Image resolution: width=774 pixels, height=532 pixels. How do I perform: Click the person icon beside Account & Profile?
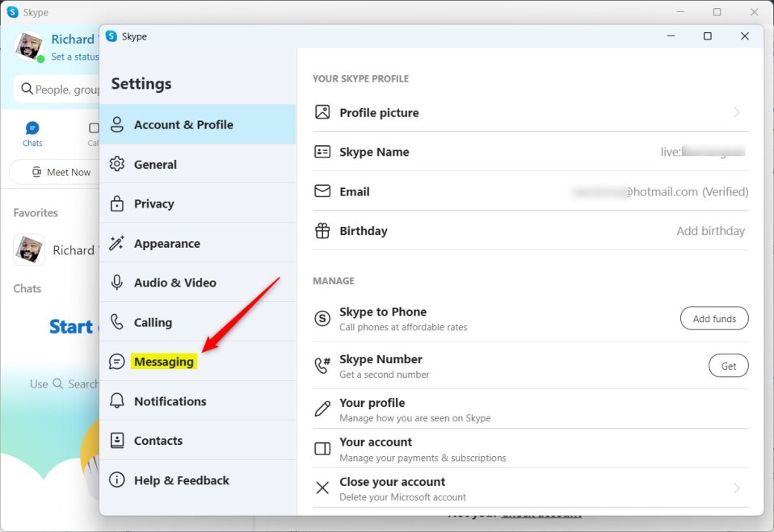[x=117, y=124]
